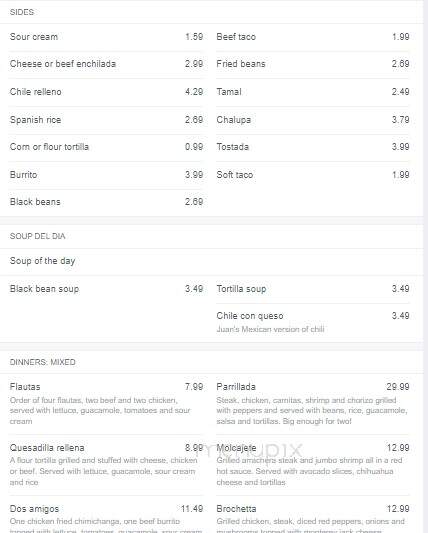The height and width of the screenshot is (533, 428).
Task: Select Spanish rice side
Action: [106, 120]
